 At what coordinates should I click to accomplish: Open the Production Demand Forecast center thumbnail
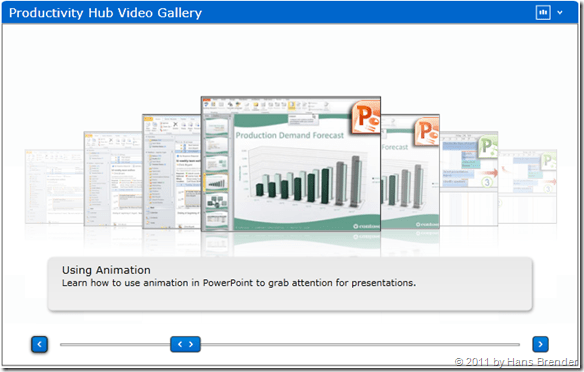291,164
